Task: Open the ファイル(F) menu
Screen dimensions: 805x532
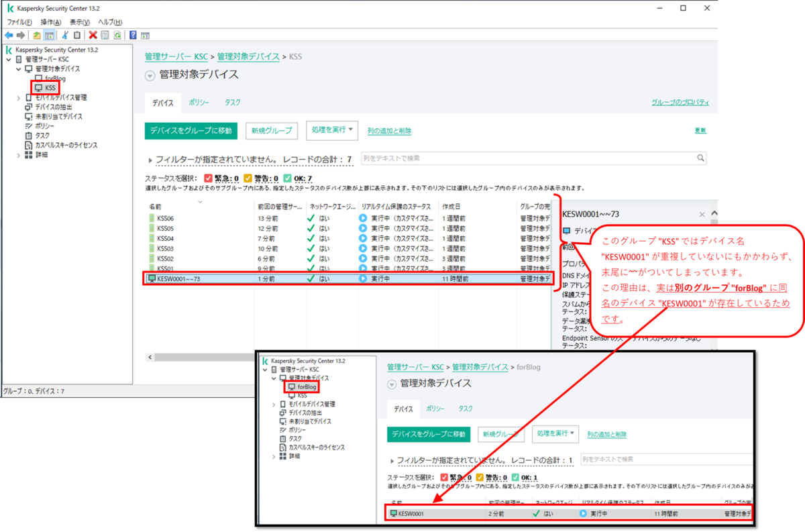Action: (19, 22)
